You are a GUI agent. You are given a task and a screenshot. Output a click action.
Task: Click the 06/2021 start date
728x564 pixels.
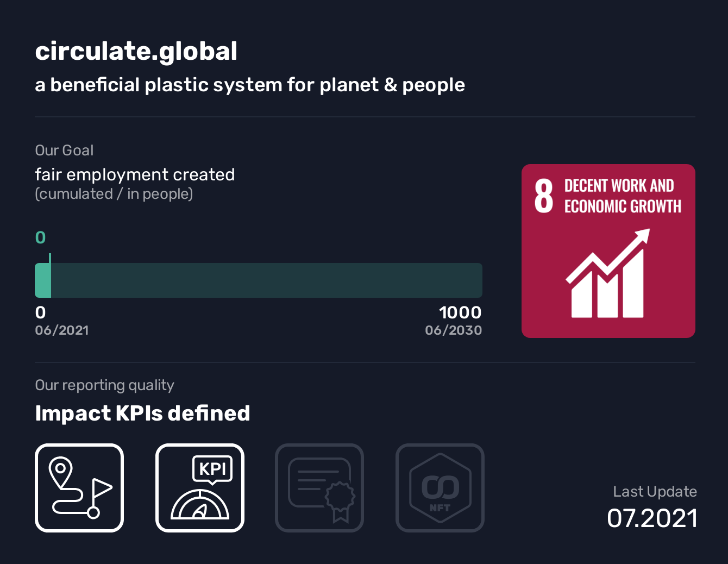[62, 330]
